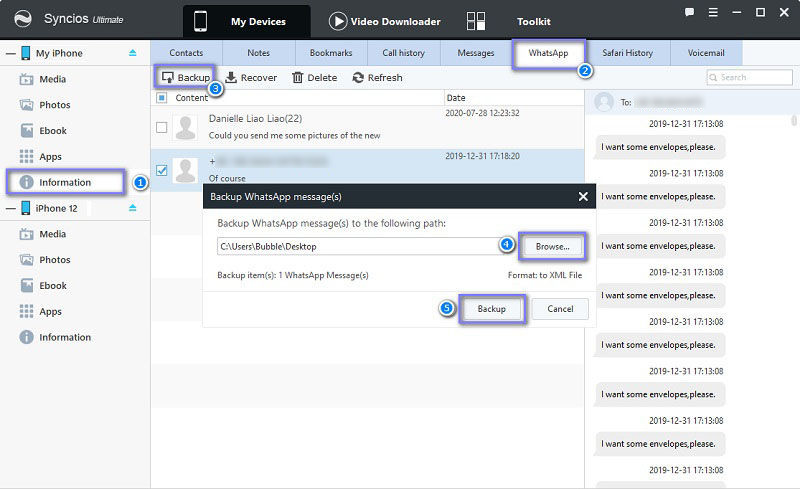Open the hamburger menu icon
The image size is (800, 489).
(x=713, y=12)
